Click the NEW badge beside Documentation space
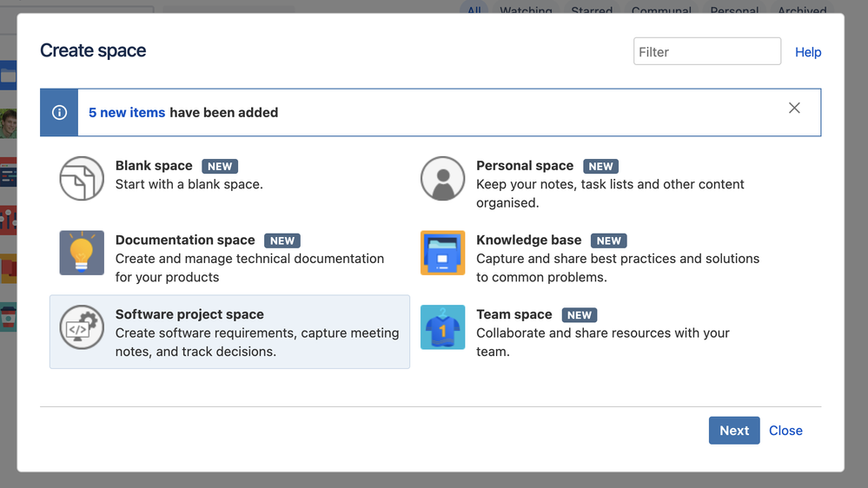The image size is (868, 488). pos(282,241)
